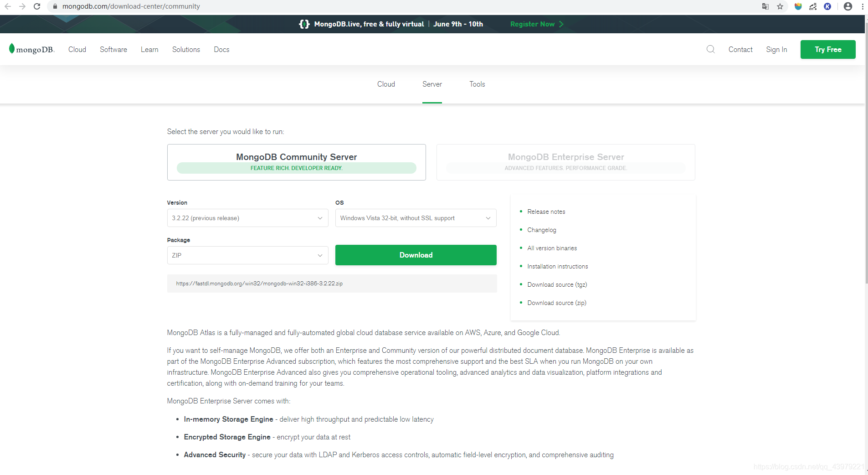Open the browser profile avatar
Image resolution: width=868 pixels, height=475 pixels.
[x=848, y=6]
